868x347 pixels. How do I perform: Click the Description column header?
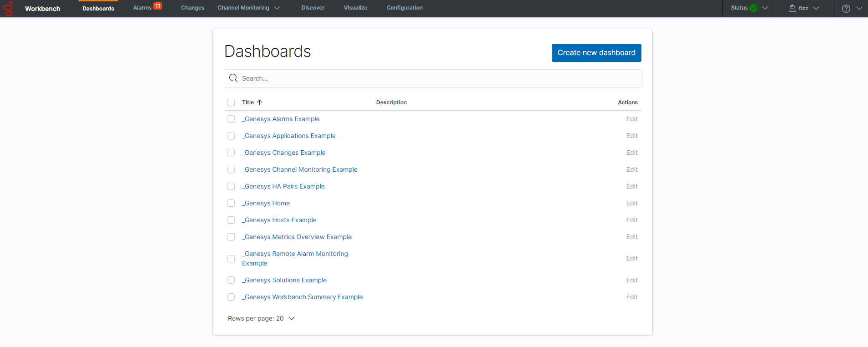[391, 102]
